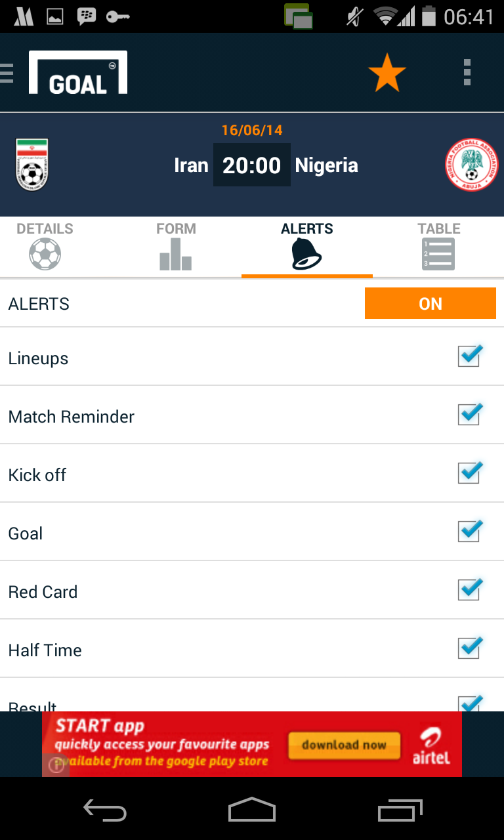The image size is (504, 840).
Task: Disable the Kick off alert
Action: (x=469, y=473)
